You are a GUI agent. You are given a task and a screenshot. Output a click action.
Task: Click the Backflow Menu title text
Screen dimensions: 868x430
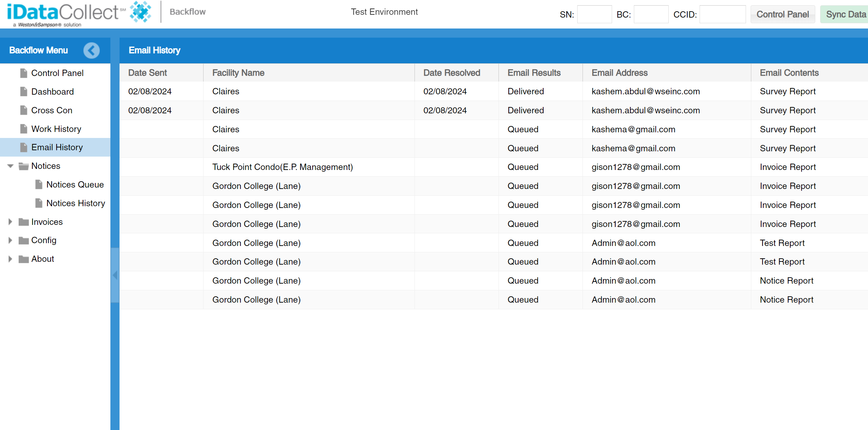(38, 50)
